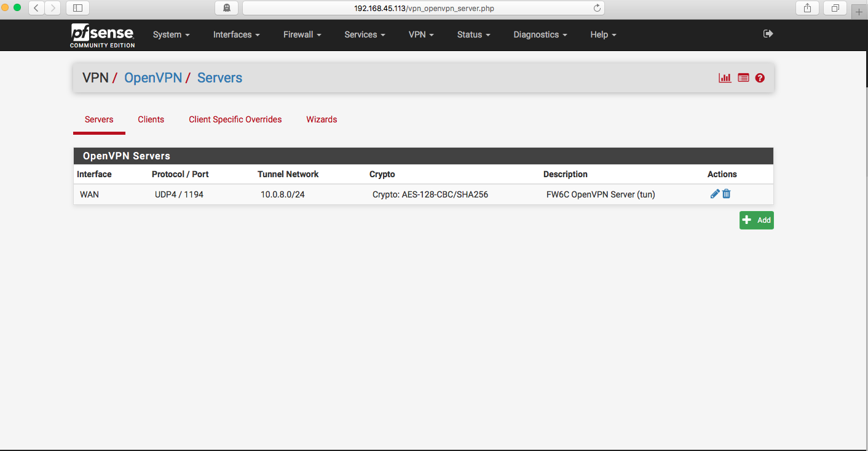Show the Safari sidebar
Viewport: 868px width, 451px height.
point(77,8)
